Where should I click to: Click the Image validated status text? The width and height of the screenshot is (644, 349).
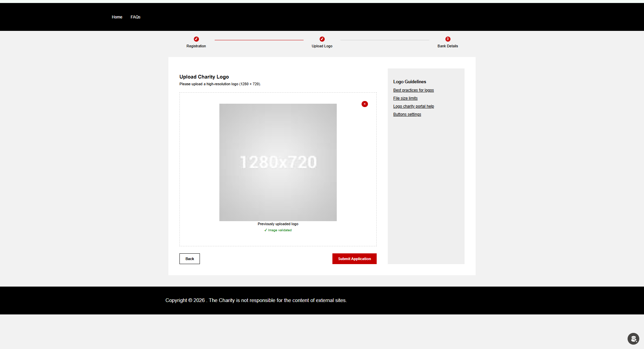(x=278, y=230)
